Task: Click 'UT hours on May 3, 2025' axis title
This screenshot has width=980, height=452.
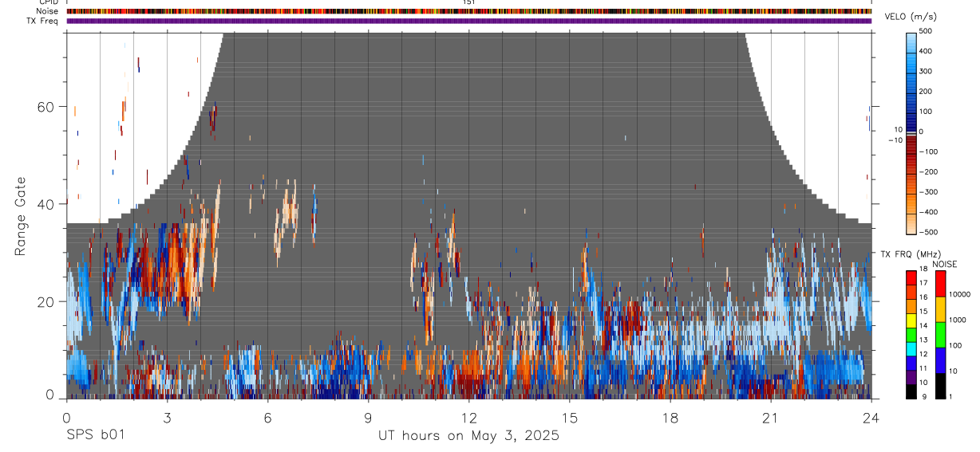Action: coord(468,436)
